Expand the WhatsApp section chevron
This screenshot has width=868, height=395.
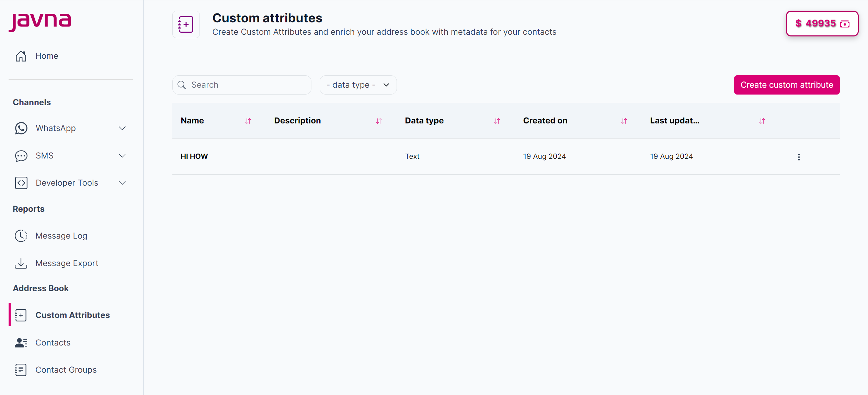(x=122, y=128)
